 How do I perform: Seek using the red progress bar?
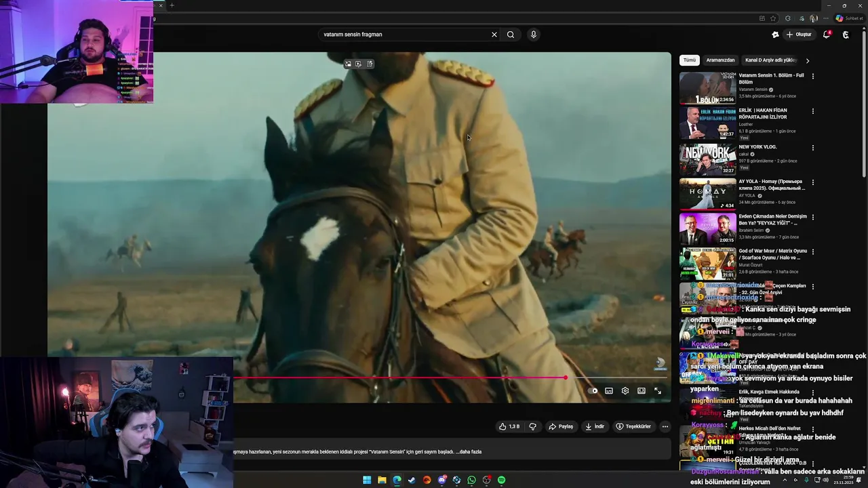click(x=450, y=378)
